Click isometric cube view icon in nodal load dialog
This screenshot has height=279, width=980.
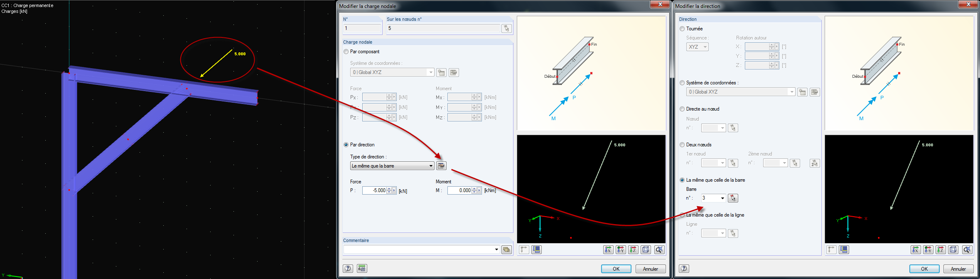[646, 249]
